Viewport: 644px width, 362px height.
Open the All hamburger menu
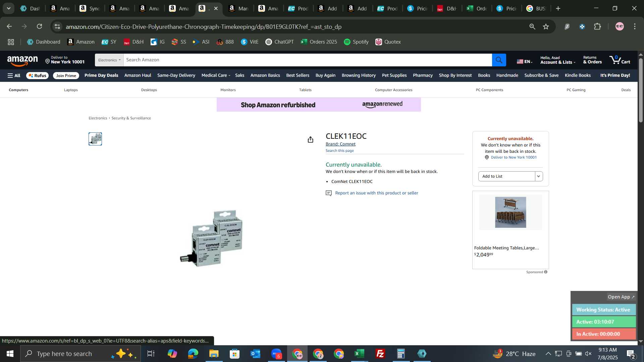pyautogui.click(x=14, y=75)
